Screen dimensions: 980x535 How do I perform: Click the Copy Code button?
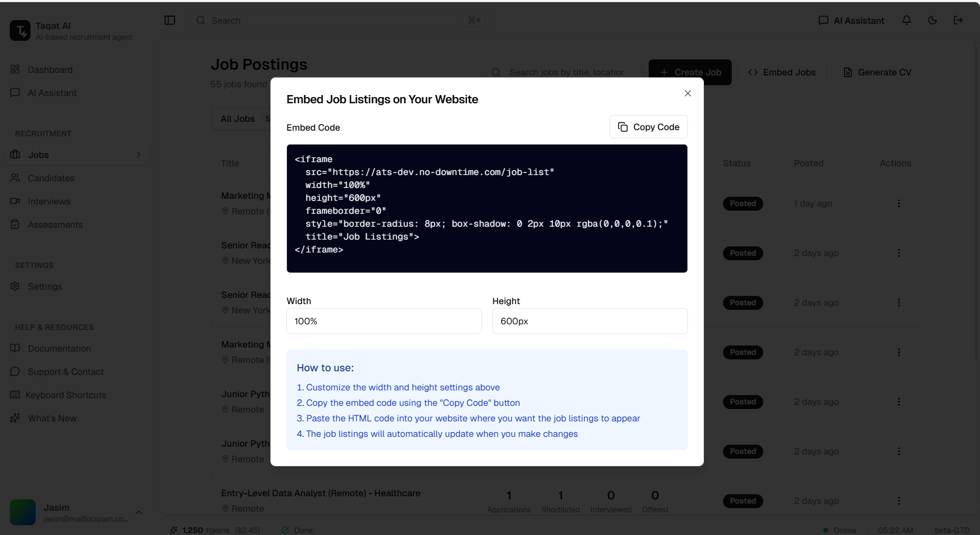click(x=648, y=127)
